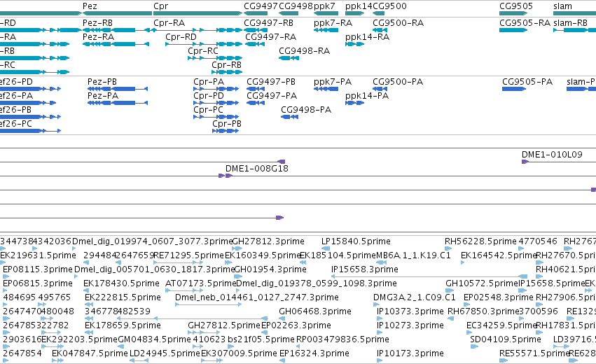This screenshot has height=364, width=596.
Task: Select the CG9500-RA transcript
Action: tap(380, 30)
